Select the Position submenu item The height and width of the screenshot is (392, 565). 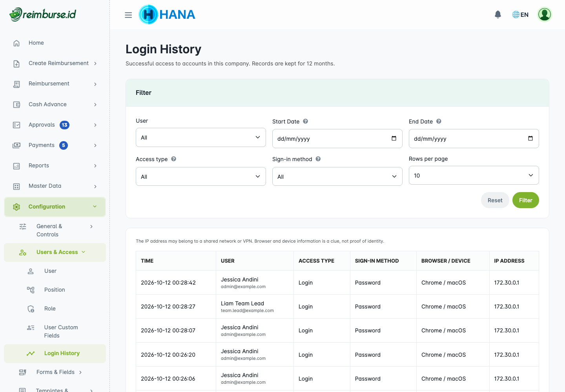[x=55, y=290]
